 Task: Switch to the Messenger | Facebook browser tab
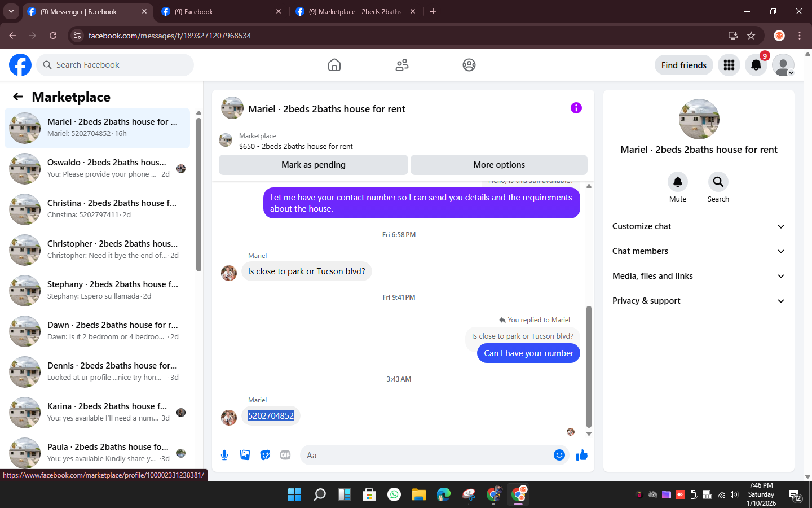(x=87, y=11)
